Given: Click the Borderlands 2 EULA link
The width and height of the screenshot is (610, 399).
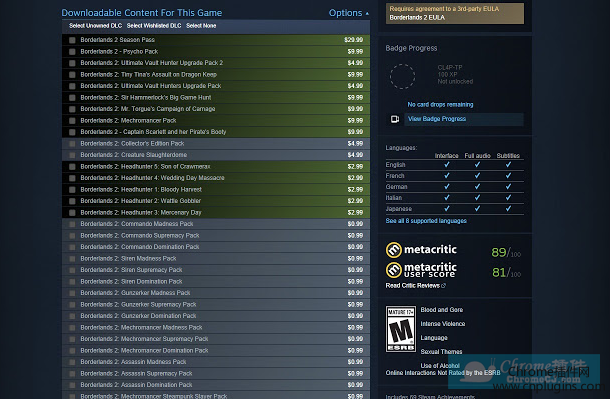Looking at the screenshot, I should pyautogui.click(x=417, y=18).
